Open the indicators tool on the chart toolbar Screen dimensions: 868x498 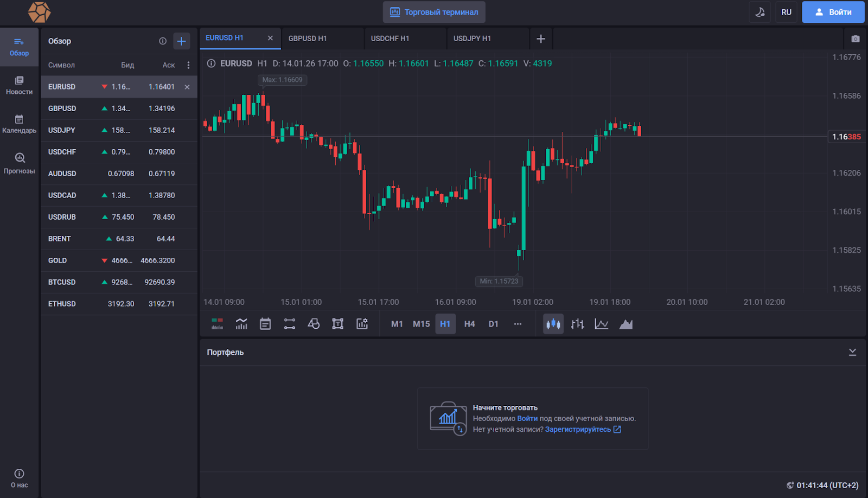pyautogui.click(x=241, y=324)
